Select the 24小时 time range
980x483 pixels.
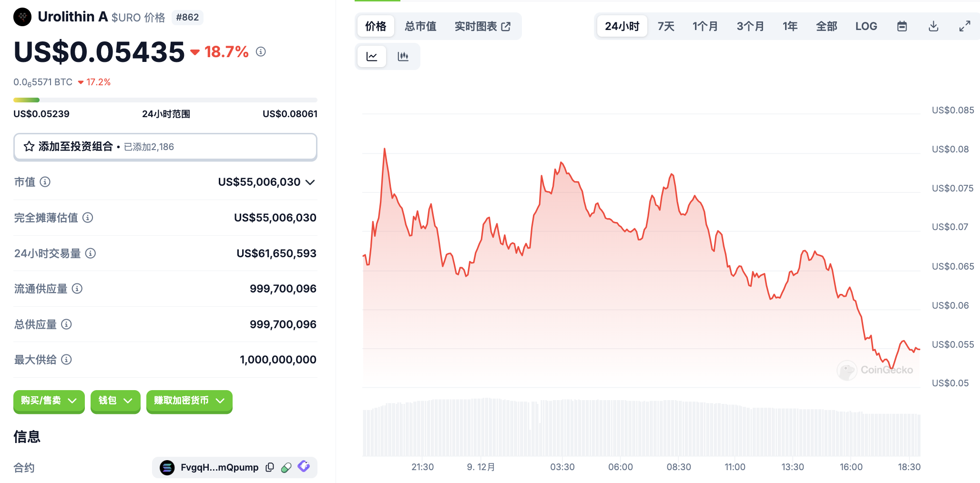click(622, 26)
